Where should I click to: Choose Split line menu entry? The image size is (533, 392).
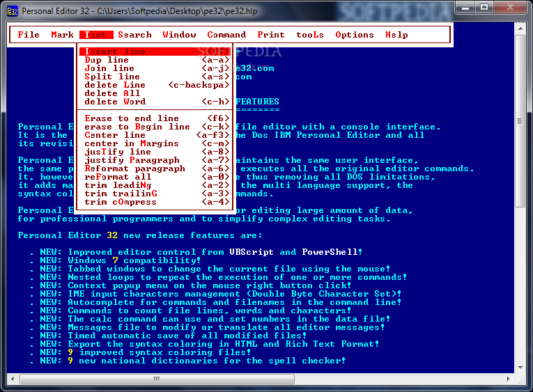155,77
